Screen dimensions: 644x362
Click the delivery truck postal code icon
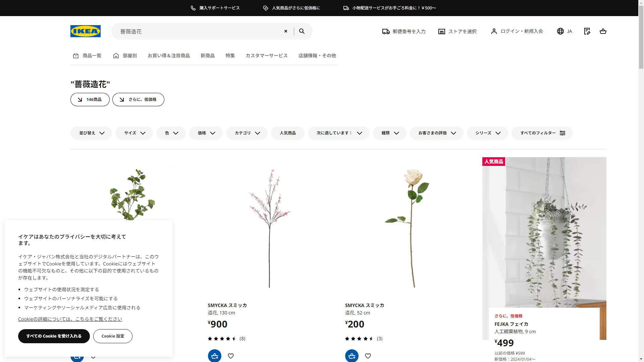386,32
